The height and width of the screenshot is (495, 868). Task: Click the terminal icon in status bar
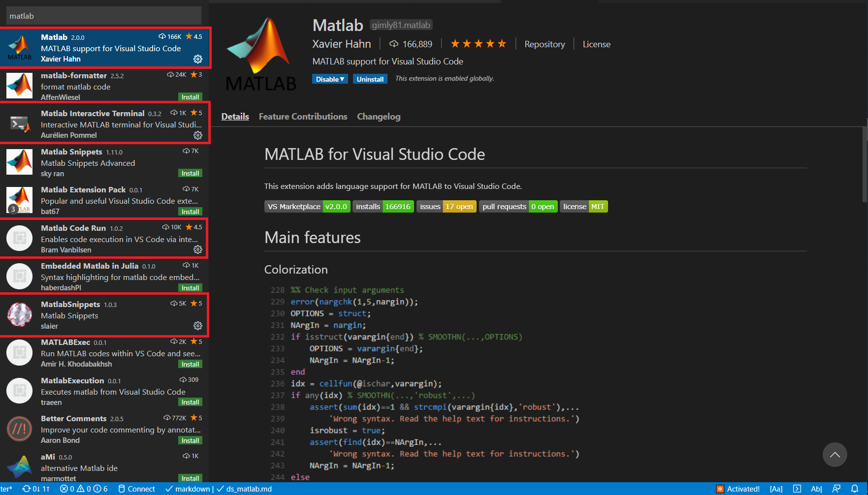[x=797, y=489]
